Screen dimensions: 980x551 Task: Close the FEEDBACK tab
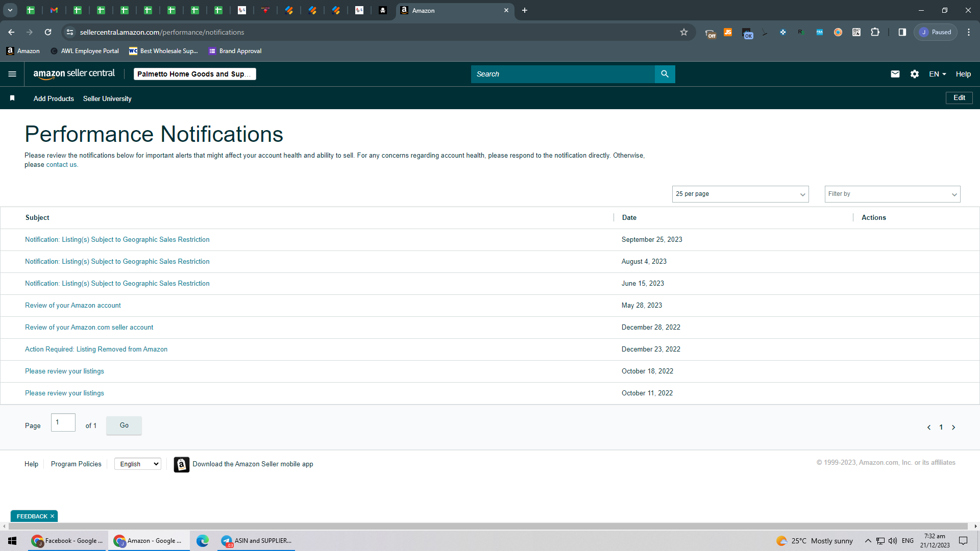pyautogui.click(x=52, y=516)
